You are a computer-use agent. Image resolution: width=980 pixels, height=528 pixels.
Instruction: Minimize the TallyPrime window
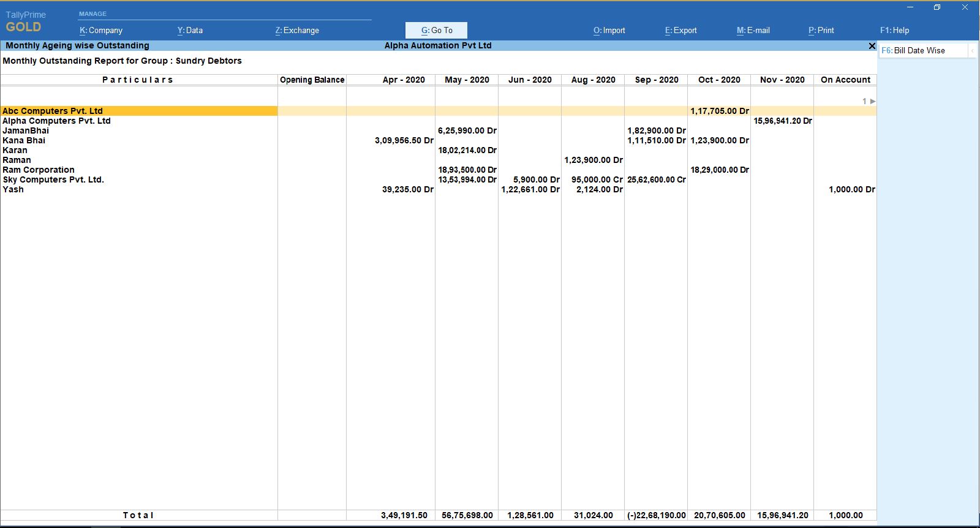pyautogui.click(x=910, y=7)
